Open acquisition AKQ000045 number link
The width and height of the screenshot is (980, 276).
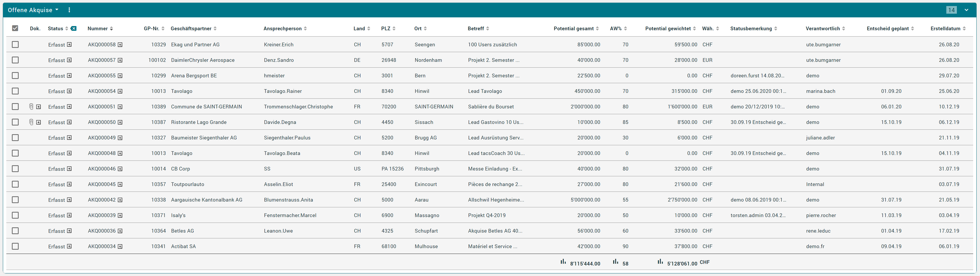click(x=102, y=184)
